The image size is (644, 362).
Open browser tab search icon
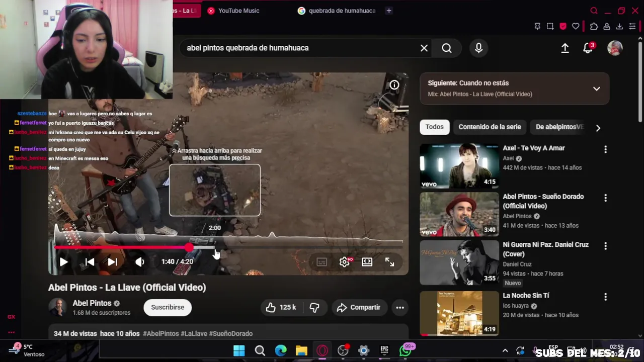(594, 11)
